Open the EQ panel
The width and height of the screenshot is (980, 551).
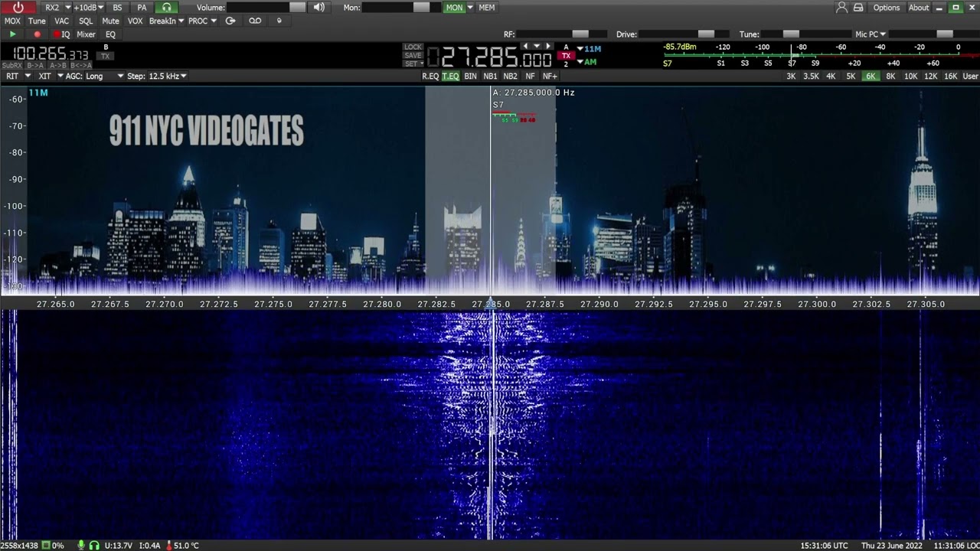pos(110,34)
